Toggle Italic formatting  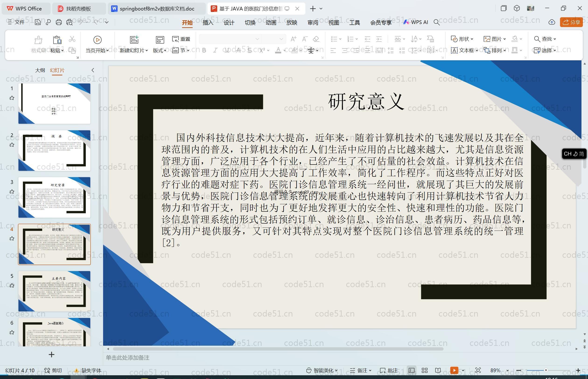pos(215,50)
